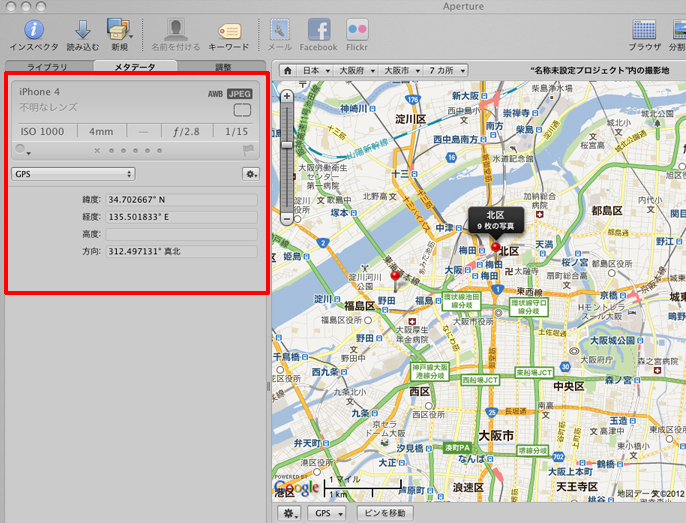Click the red pin at 北区

pos(495,248)
